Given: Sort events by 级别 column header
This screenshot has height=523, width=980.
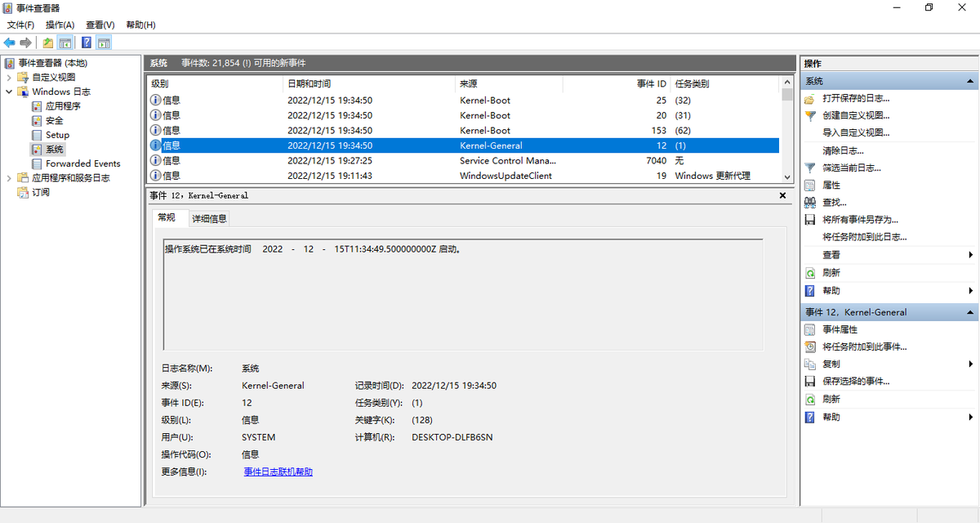Looking at the screenshot, I should [x=215, y=83].
